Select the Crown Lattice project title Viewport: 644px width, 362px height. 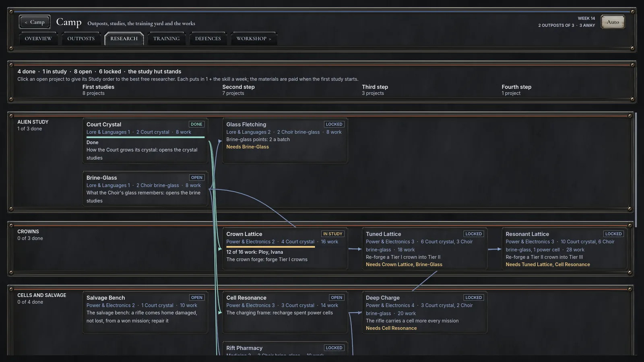[244, 234]
